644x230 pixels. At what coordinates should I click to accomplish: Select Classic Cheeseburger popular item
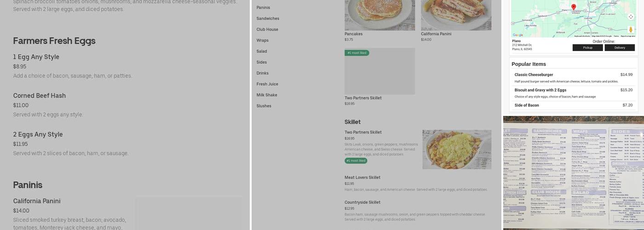click(534, 75)
